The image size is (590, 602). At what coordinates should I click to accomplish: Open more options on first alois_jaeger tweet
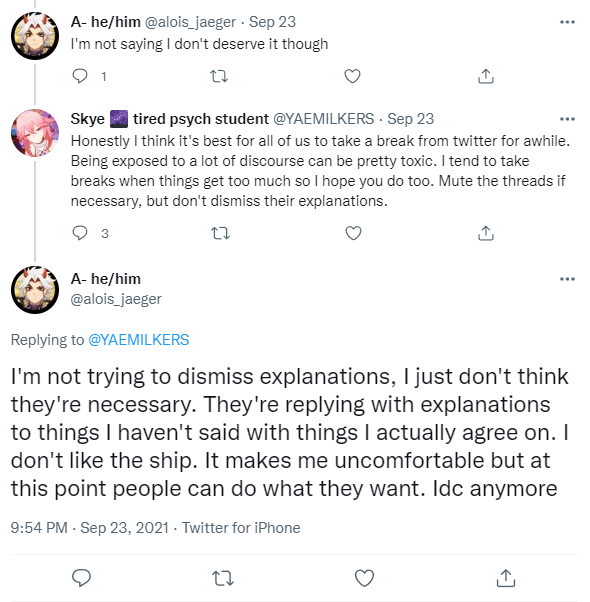(x=567, y=22)
